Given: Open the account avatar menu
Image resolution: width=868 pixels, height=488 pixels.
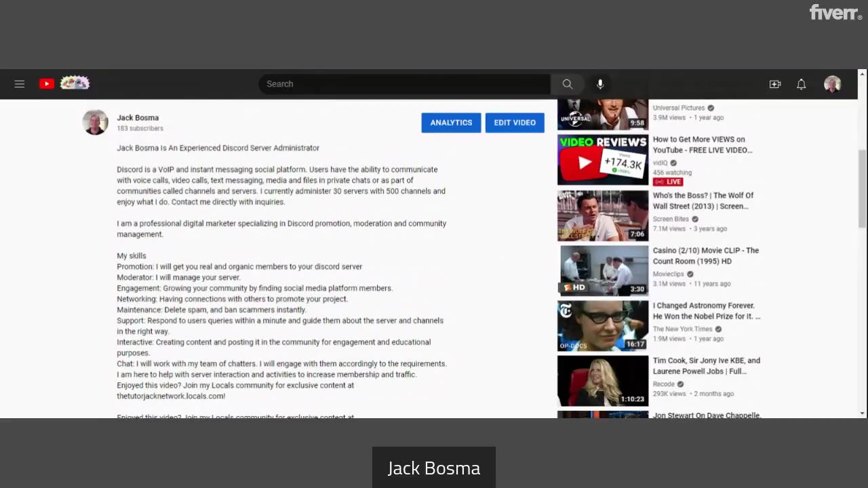Looking at the screenshot, I should point(833,84).
